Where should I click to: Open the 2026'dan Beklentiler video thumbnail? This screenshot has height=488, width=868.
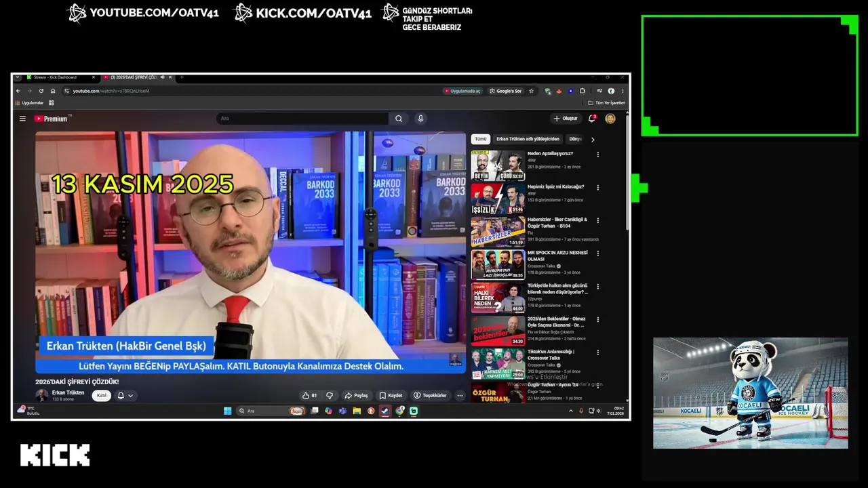[x=498, y=331]
